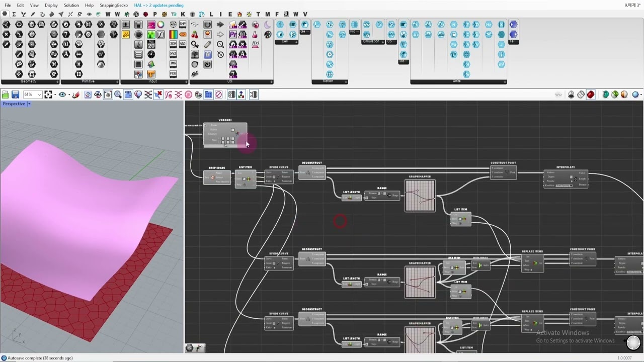Click HAL 2 updates pending notice
The image size is (644, 362).
point(158,5)
